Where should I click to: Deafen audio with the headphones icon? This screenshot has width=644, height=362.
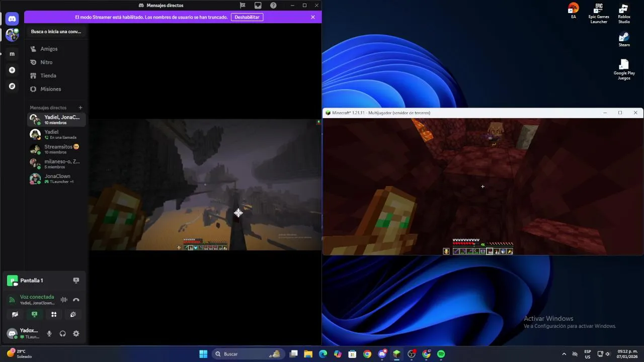pos(63,333)
